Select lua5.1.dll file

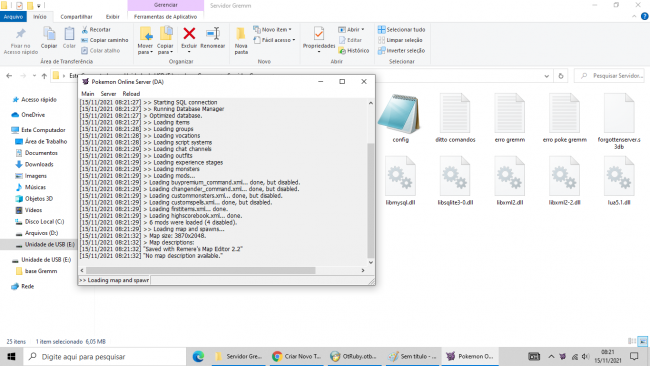point(619,181)
